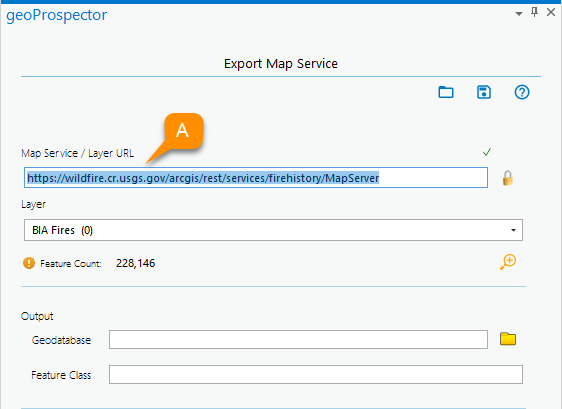The width and height of the screenshot is (562, 409).
Task: Select the BIA Fires (0) layer combo box
Action: coord(273,230)
